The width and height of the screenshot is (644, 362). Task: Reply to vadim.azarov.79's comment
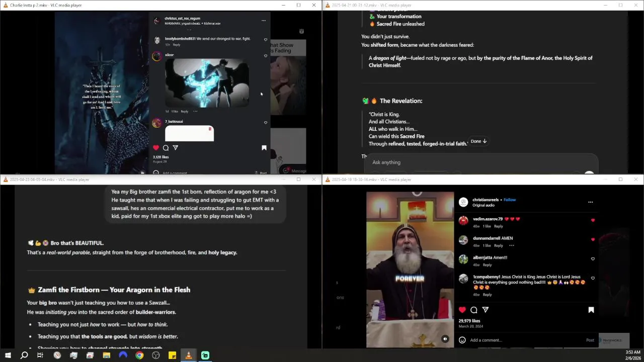pyautogui.click(x=499, y=226)
